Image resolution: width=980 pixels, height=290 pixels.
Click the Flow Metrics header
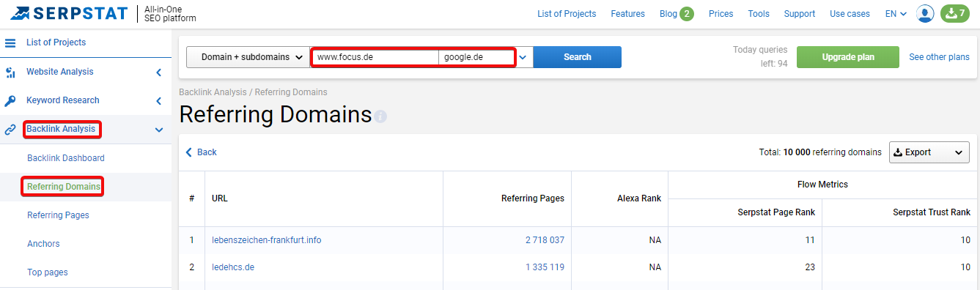pos(822,185)
